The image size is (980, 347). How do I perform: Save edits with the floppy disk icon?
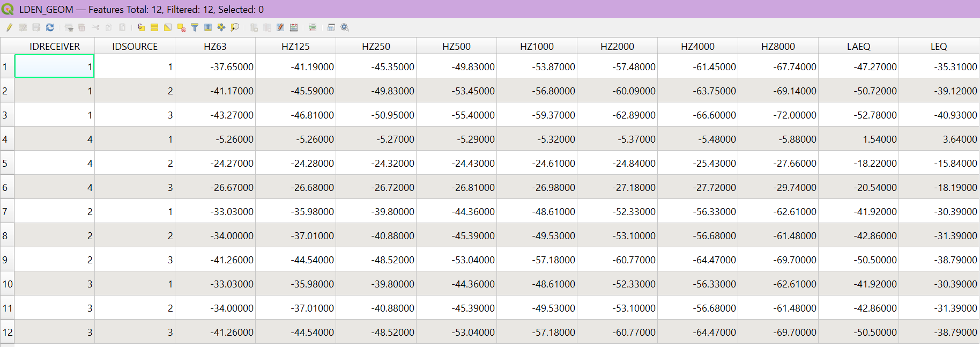click(x=36, y=27)
